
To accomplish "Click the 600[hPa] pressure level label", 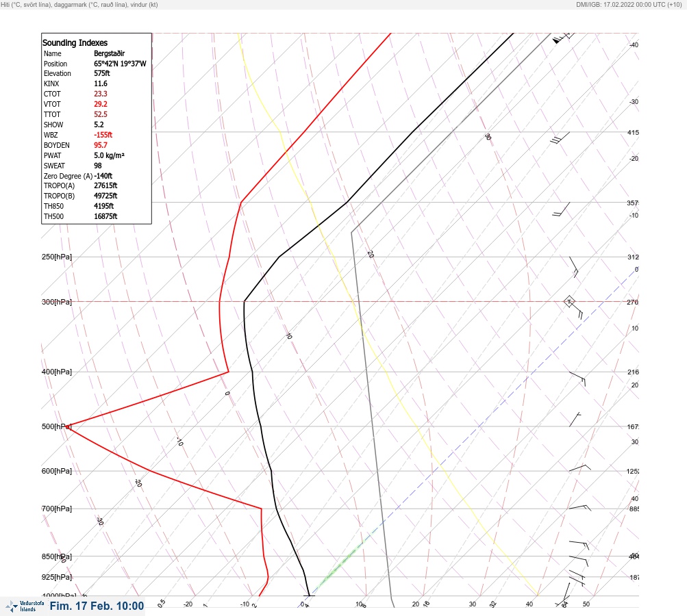I will [x=57, y=471].
